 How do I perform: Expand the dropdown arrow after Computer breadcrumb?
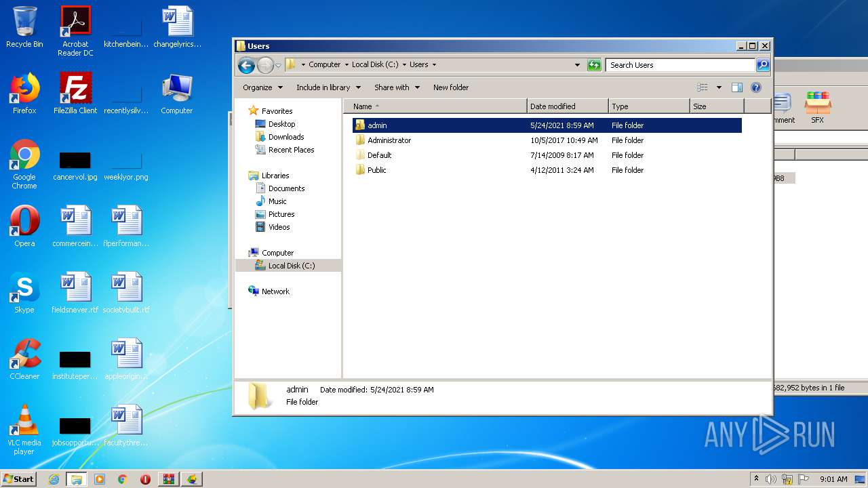click(346, 65)
